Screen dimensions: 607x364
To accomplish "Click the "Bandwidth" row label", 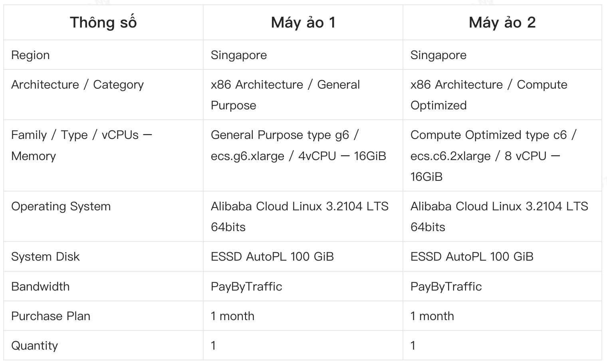I will pos(40,287).
